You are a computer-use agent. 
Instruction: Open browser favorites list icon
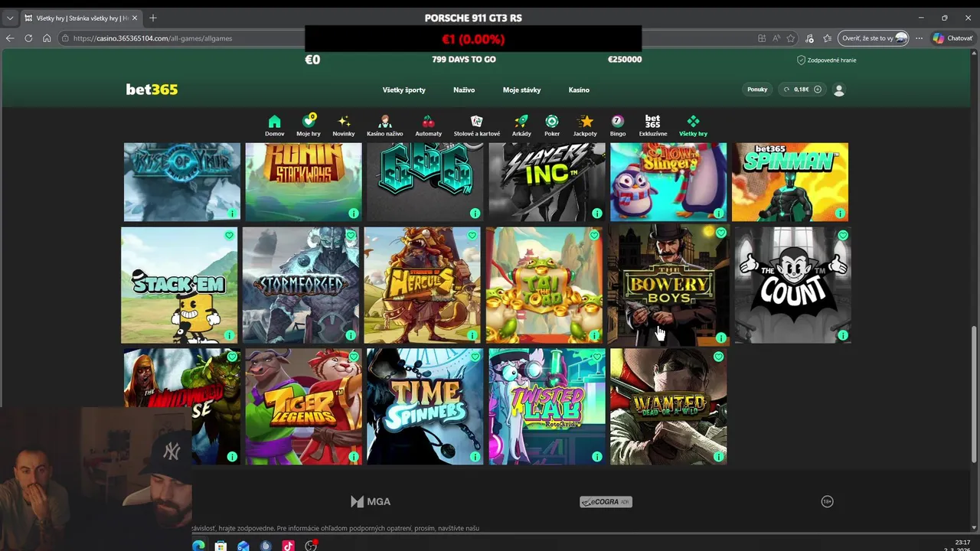pyautogui.click(x=828, y=38)
